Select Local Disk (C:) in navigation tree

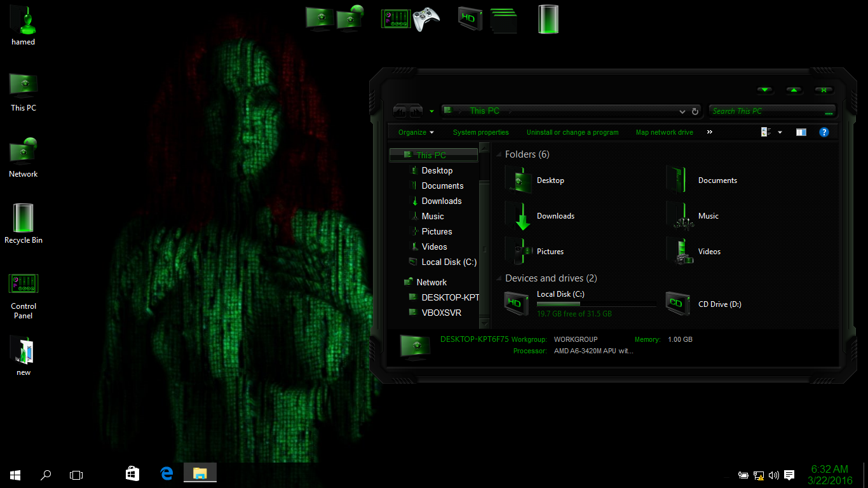coord(448,262)
